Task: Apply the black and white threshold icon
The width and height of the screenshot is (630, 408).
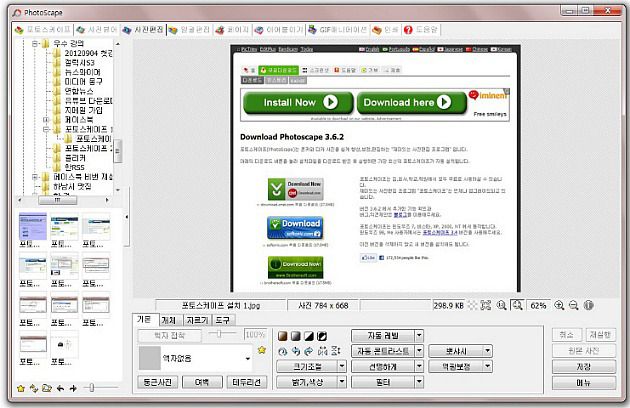Action: click(309, 336)
